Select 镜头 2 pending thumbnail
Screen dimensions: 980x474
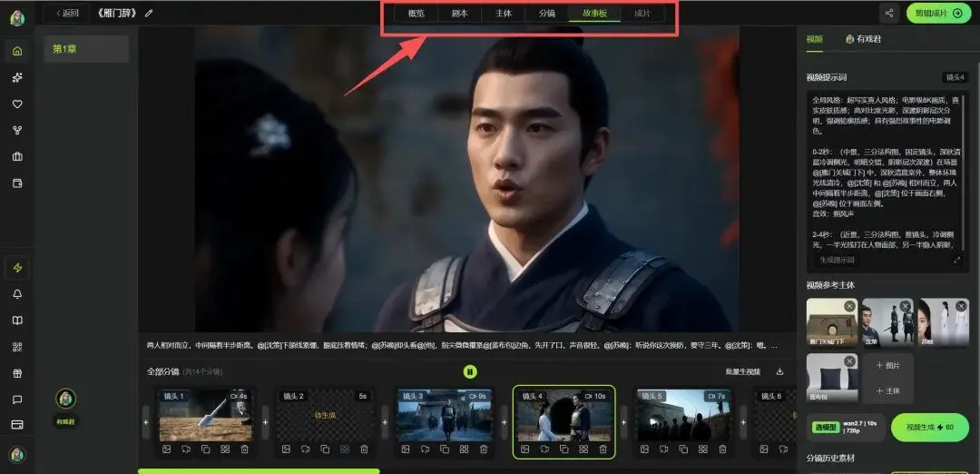tap(325, 415)
